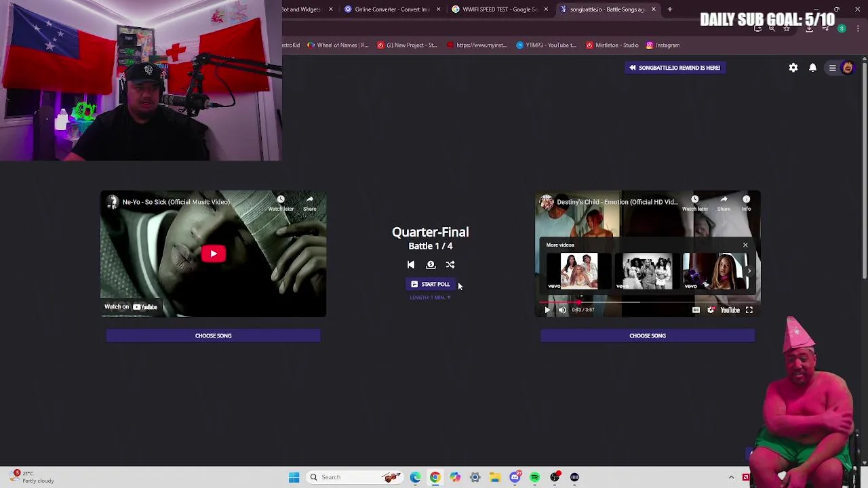Switch to Online Converter tab

(392, 9)
